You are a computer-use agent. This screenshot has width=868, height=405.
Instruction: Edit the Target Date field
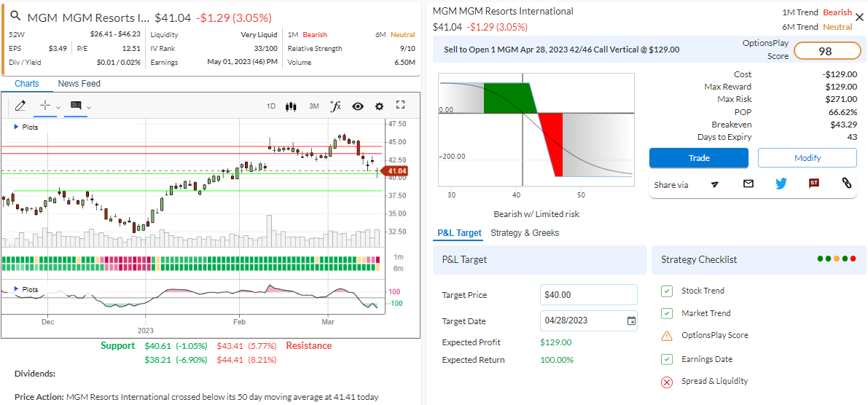click(x=588, y=321)
